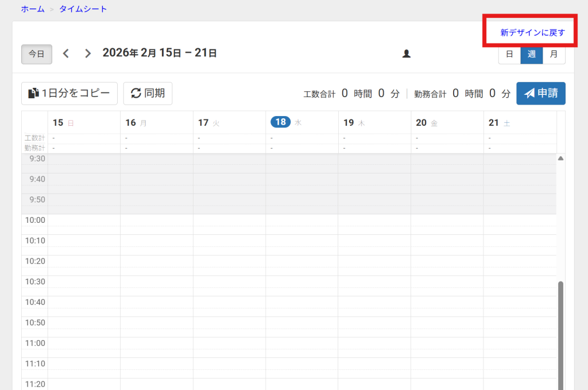Click the タイムシート breadcrumb link
Screen dimensions: 588x390
point(83,9)
